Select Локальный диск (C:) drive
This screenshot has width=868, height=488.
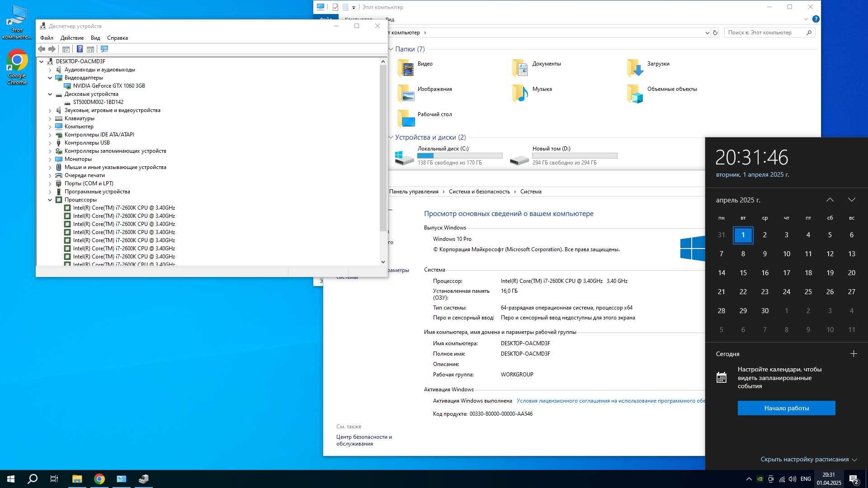(x=448, y=155)
